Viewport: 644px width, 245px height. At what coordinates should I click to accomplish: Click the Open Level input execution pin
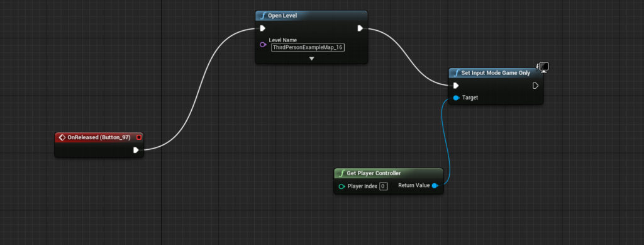pyautogui.click(x=262, y=28)
